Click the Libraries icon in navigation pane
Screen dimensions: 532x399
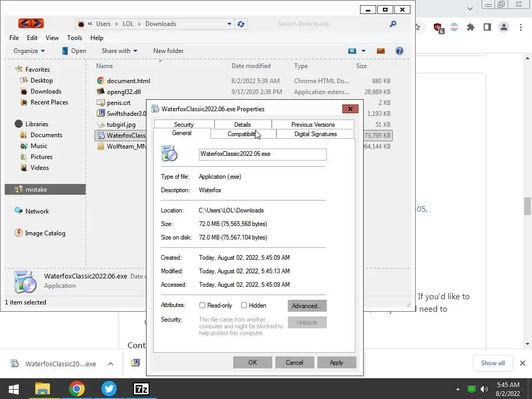point(19,124)
